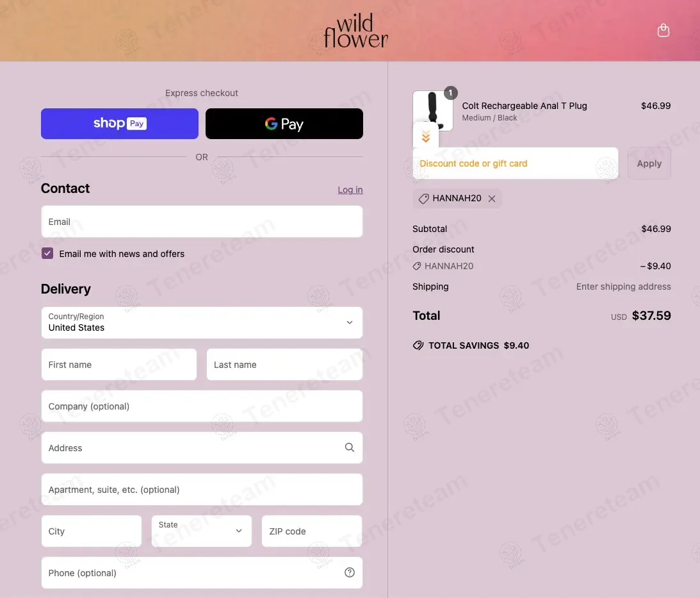Click the Total Savings tag icon
The width and height of the screenshot is (700, 598).
(x=418, y=345)
